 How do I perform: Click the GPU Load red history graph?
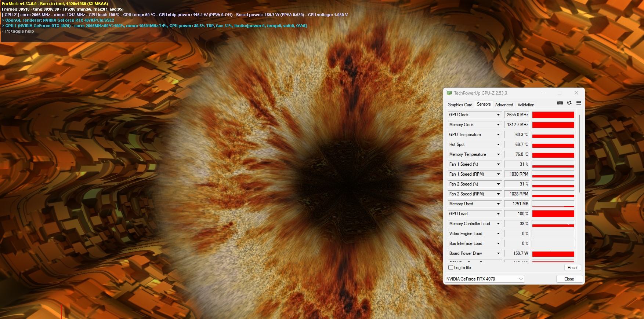click(x=553, y=214)
